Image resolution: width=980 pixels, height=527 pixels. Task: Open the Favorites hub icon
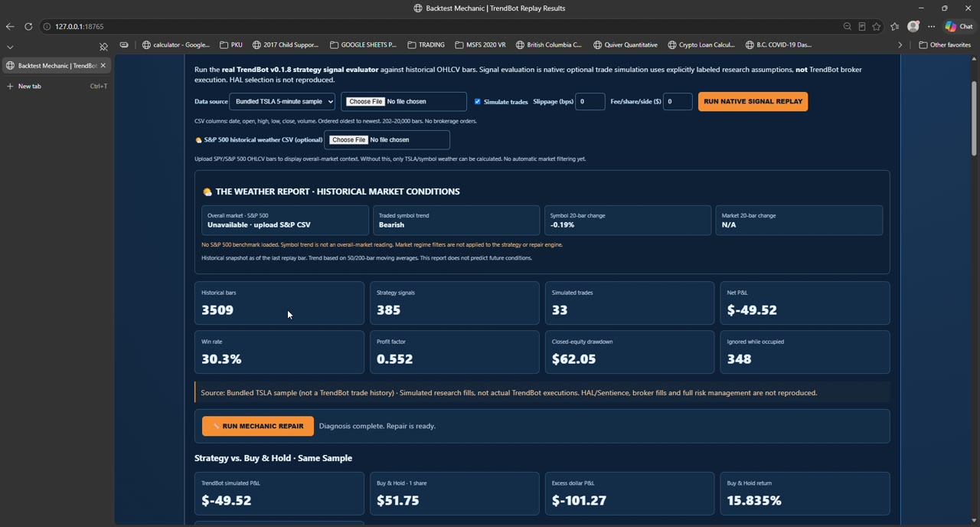(895, 26)
